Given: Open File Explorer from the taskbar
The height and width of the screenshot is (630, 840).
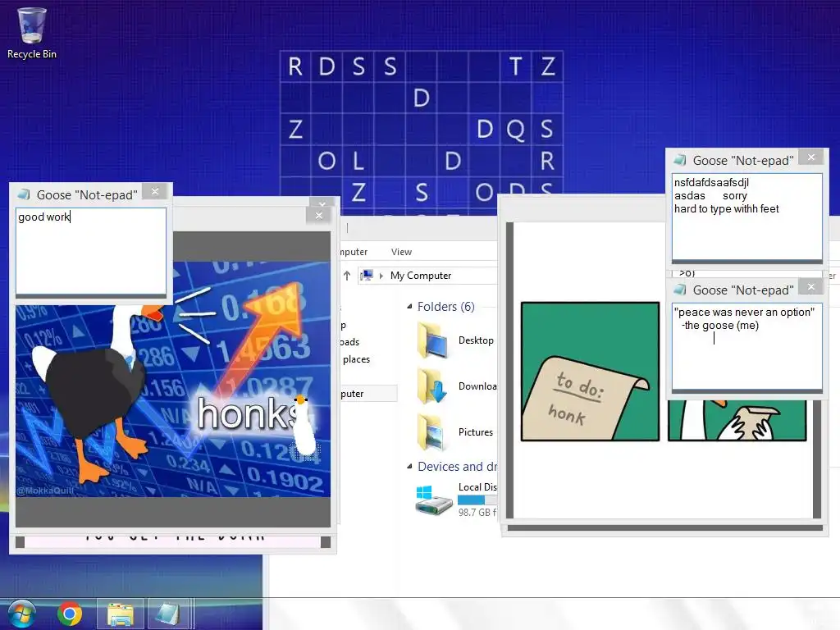Looking at the screenshot, I should point(121,614).
